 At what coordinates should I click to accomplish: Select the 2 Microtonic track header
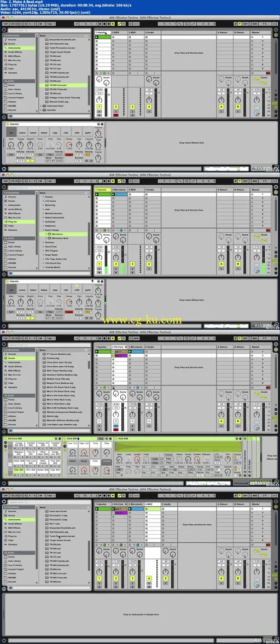click(x=119, y=190)
